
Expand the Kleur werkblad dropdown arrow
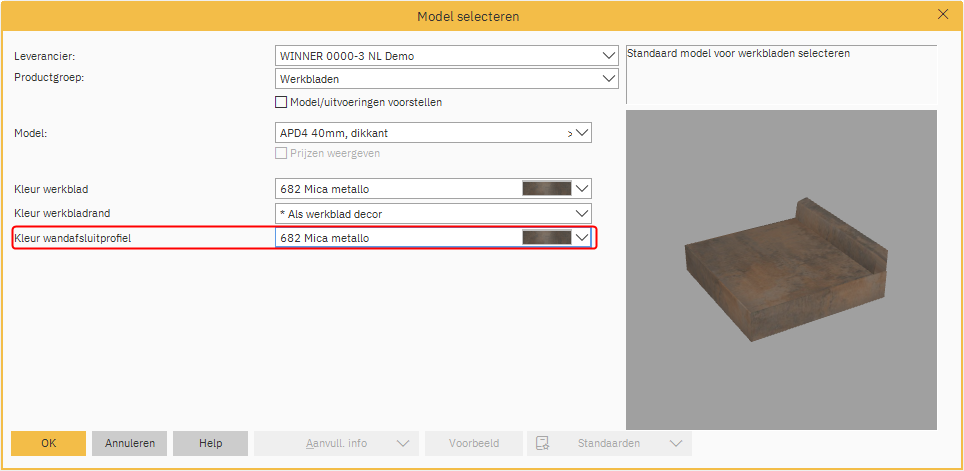pyautogui.click(x=582, y=188)
